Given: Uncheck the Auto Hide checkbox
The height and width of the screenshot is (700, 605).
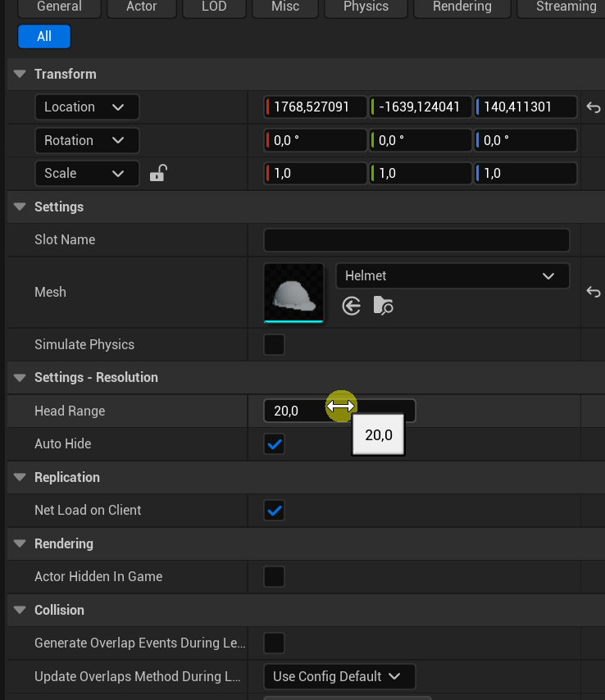Looking at the screenshot, I should coord(275,444).
